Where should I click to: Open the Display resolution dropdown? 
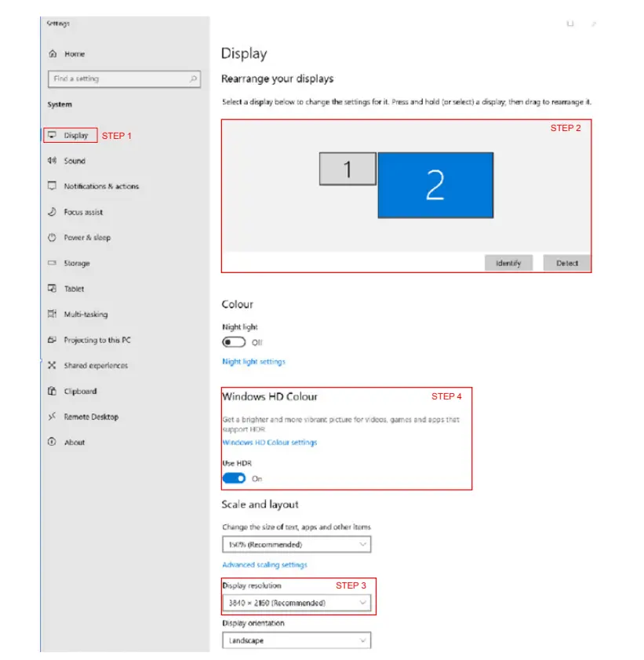[x=297, y=603]
